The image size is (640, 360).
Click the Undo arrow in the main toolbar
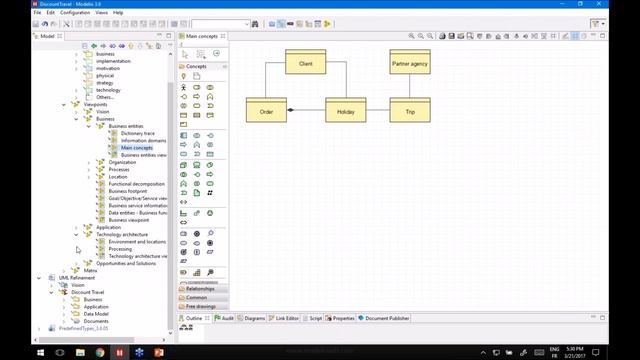(45, 24)
